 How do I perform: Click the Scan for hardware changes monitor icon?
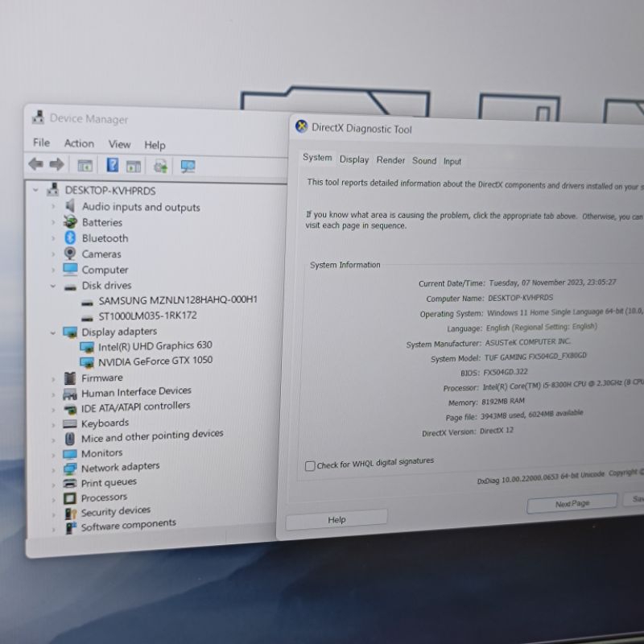click(x=188, y=167)
